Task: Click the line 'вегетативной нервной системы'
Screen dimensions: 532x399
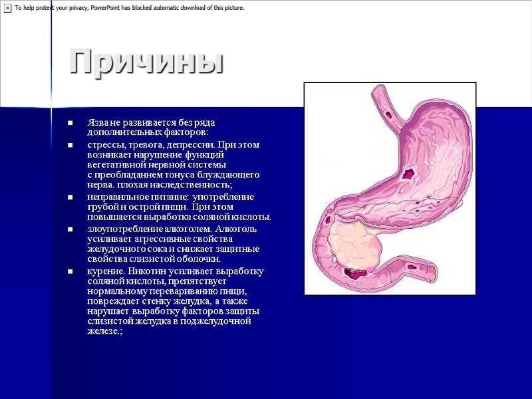Action: click(157, 165)
